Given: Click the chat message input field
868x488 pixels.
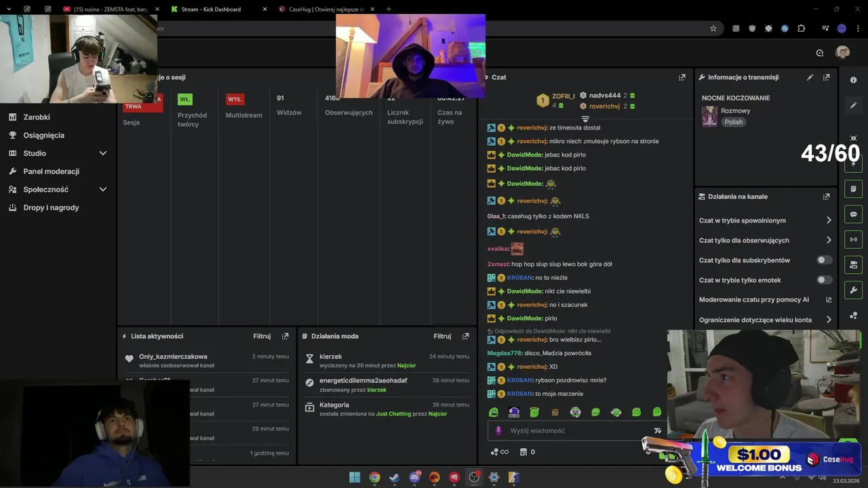Looking at the screenshot, I should pos(576,430).
